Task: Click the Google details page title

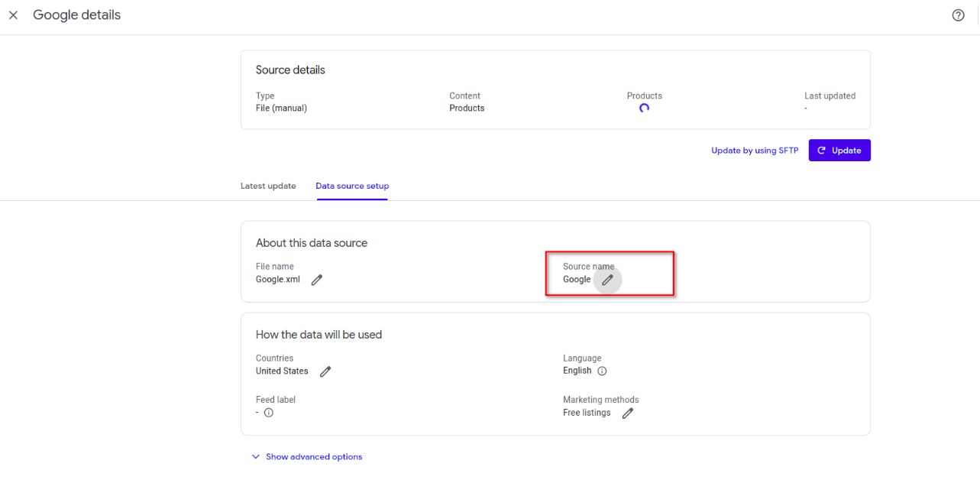Action: (x=76, y=15)
